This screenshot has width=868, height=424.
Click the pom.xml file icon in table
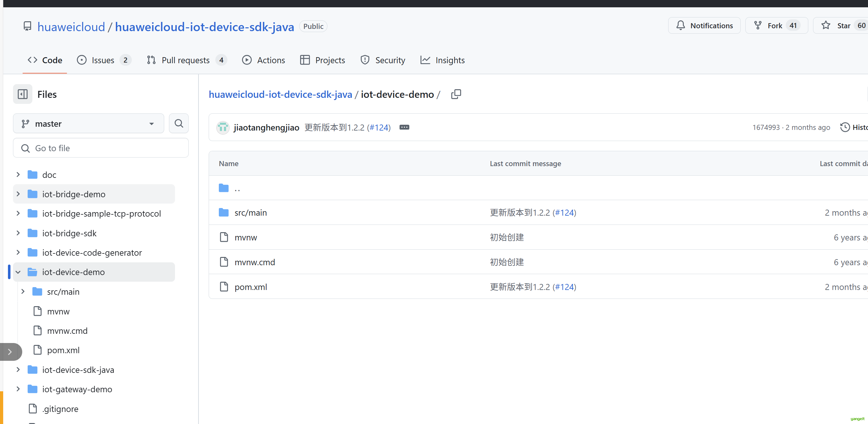click(224, 287)
